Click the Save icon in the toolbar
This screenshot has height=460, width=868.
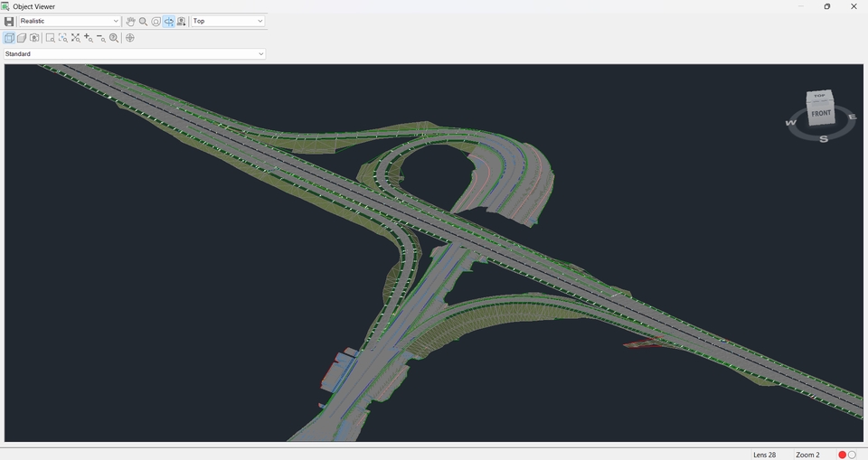[x=9, y=21]
